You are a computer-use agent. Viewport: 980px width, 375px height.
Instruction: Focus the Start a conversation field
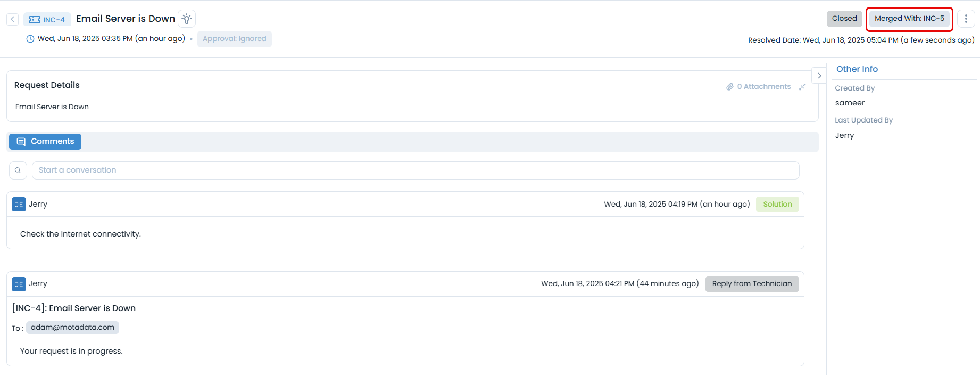pyautogui.click(x=415, y=170)
